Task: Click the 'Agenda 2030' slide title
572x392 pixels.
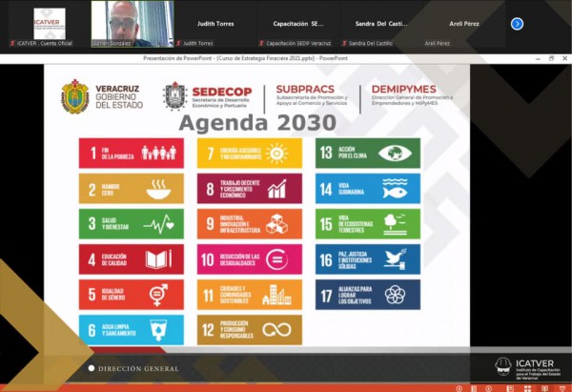Action: tap(257, 123)
